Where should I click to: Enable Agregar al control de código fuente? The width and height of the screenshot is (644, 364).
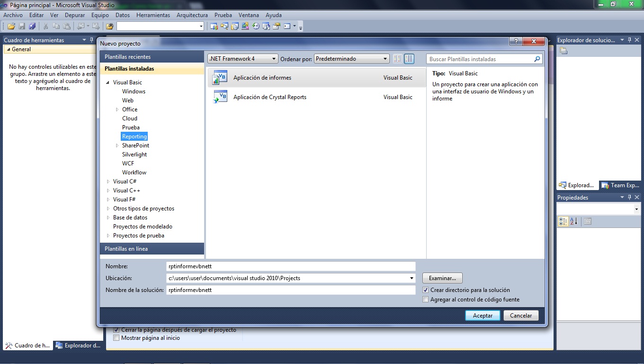[x=425, y=299]
